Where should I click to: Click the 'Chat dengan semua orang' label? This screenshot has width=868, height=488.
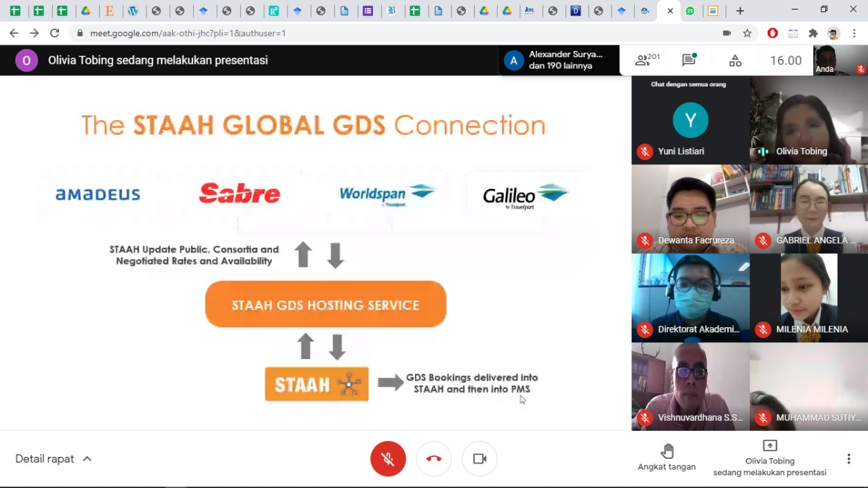point(688,84)
